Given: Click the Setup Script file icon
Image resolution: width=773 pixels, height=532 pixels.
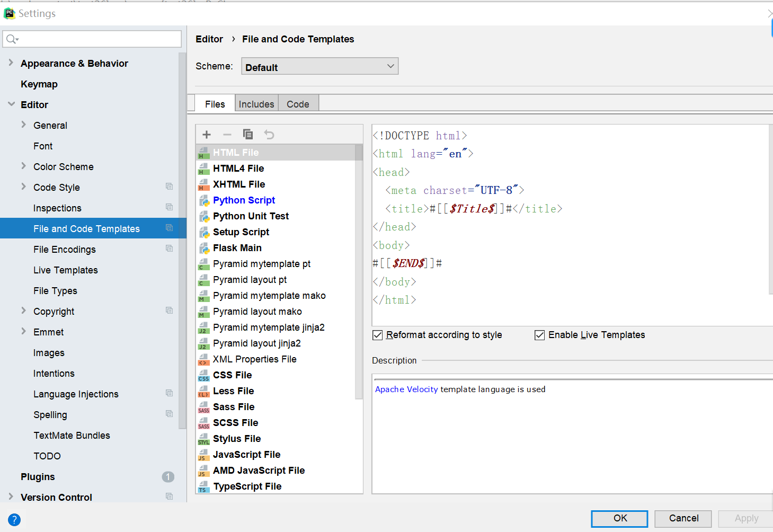Looking at the screenshot, I should 204,232.
